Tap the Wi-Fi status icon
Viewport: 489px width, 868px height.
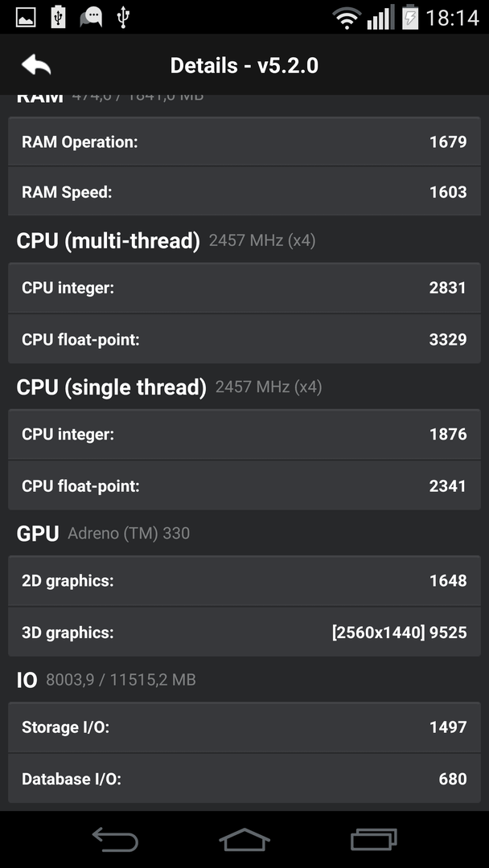click(x=347, y=18)
